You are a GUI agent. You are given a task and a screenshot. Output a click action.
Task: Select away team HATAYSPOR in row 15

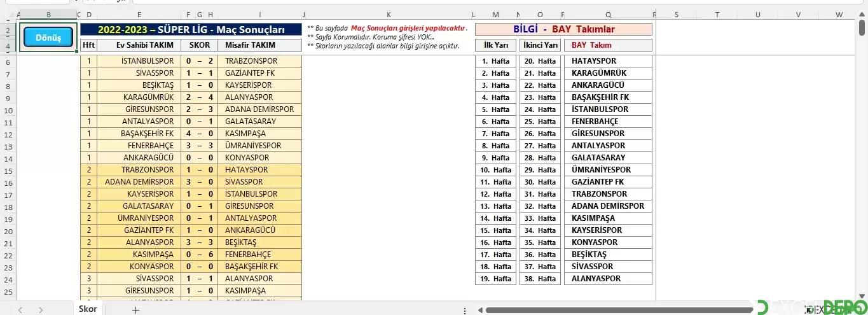259,170
